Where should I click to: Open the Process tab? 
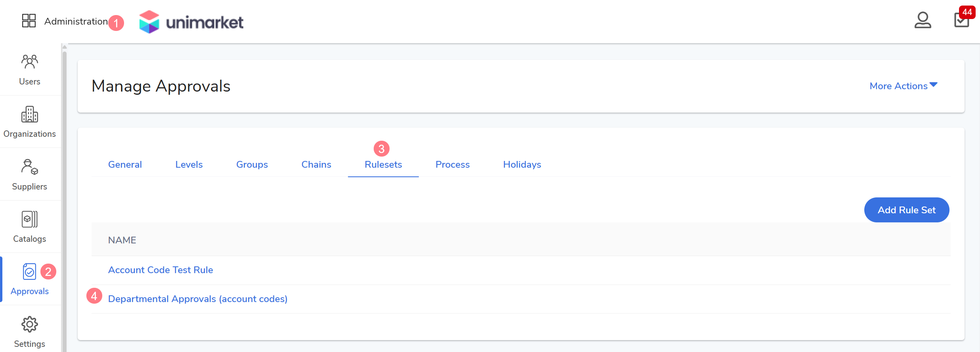[x=453, y=165]
